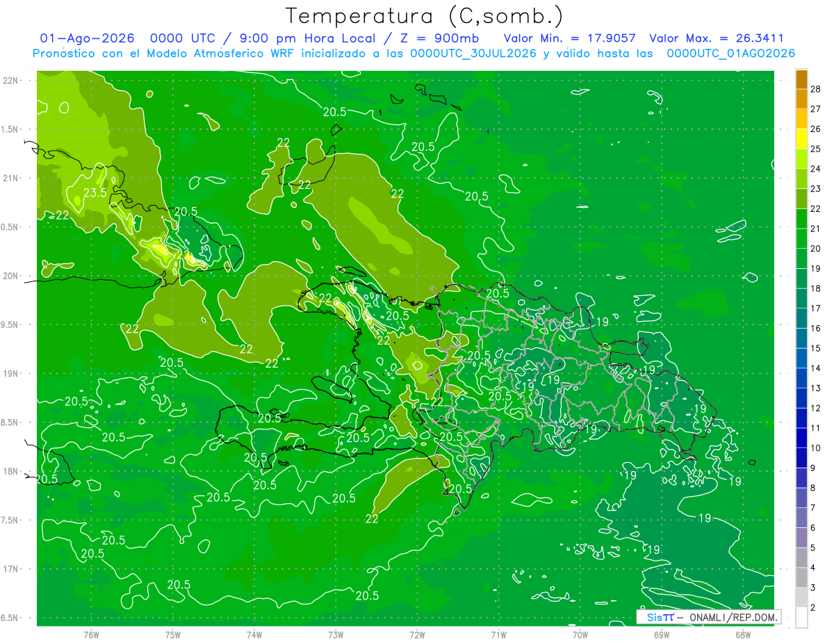Click the gray colorbar segment between 3 and 4
This screenshot has height=644, width=834.
[x=801, y=578]
